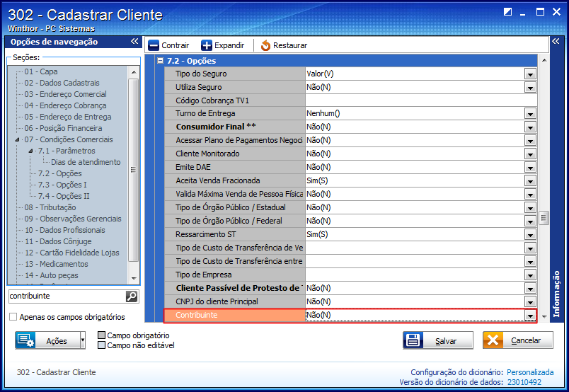Collapse 7.1 - Parâmetros tree node
569x392 pixels.
point(31,151)
